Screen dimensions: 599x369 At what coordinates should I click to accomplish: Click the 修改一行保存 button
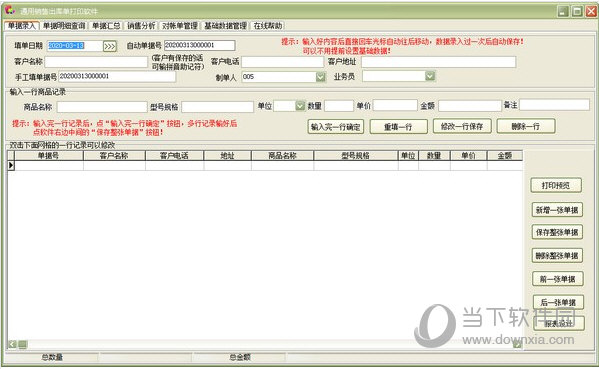(x=462, y=126)
